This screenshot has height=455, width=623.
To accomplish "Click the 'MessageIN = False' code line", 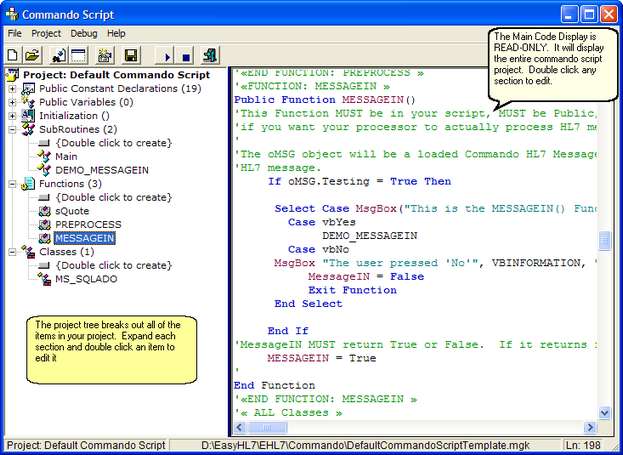I will click(366, 277).
